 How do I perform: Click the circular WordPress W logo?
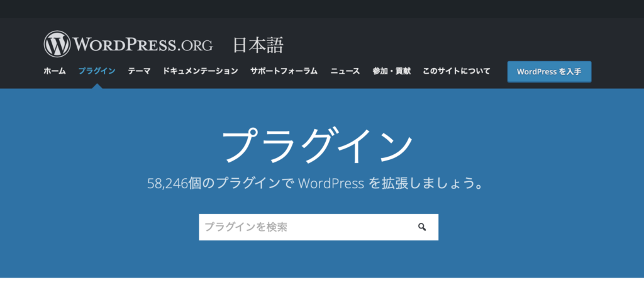pos(57,45)
